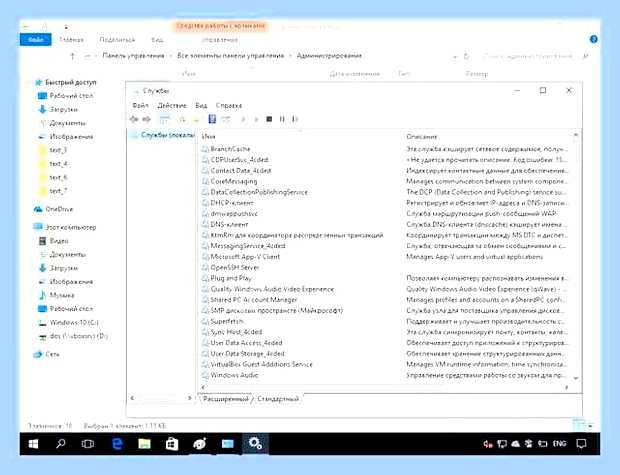The image size is (620, 475).
Task: Click the blue Help book toolbar icon
Action: pos(212,119)
